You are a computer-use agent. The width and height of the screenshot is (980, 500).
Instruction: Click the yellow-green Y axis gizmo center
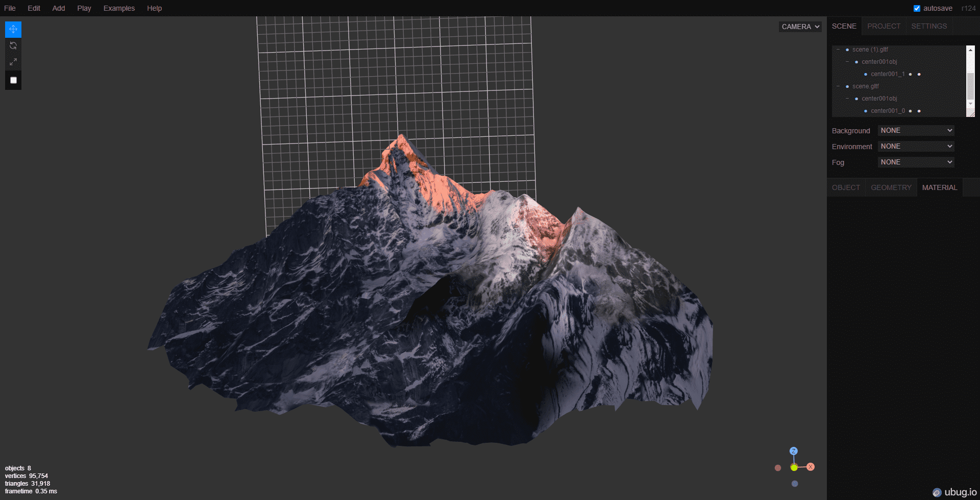click(794, 467)
